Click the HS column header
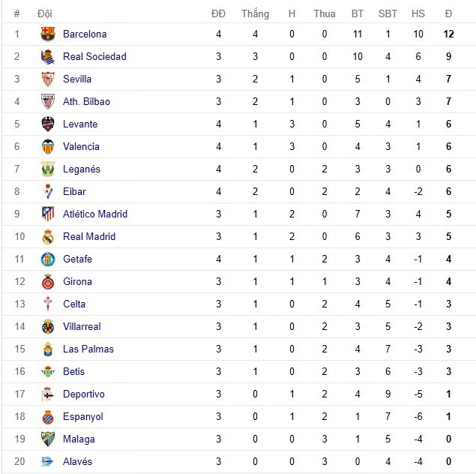This screenshot has width=476, height=474. (x=418, y=13)
